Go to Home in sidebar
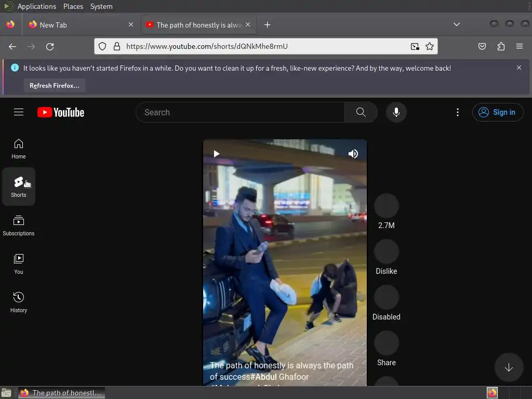Image resolution: width=532 pixels, height=399 pixels. tap(19, 149)
